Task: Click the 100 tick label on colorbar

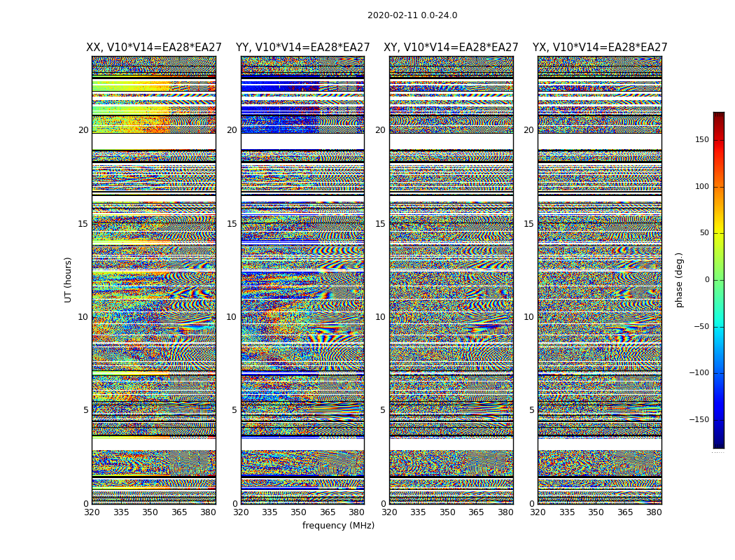Action: click(x=702, y=186)
